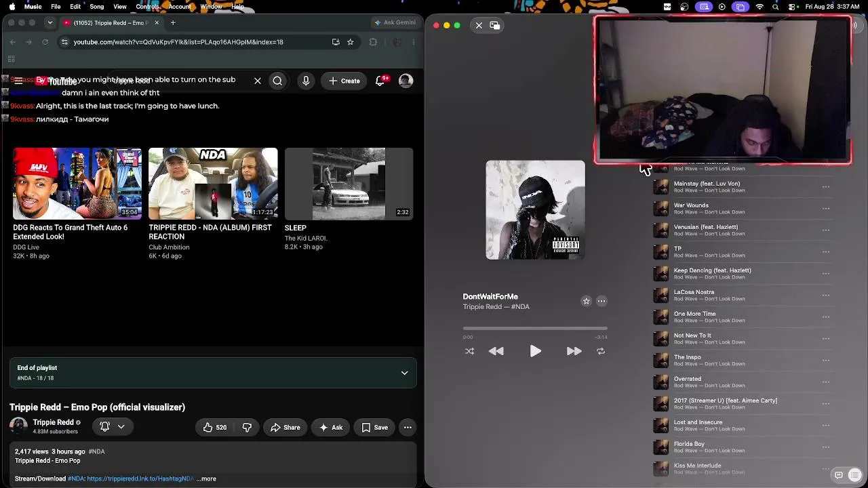Dislike the Emo Pop video
The height and width of the screenshot is (488, 868).
tap(247, 427)
